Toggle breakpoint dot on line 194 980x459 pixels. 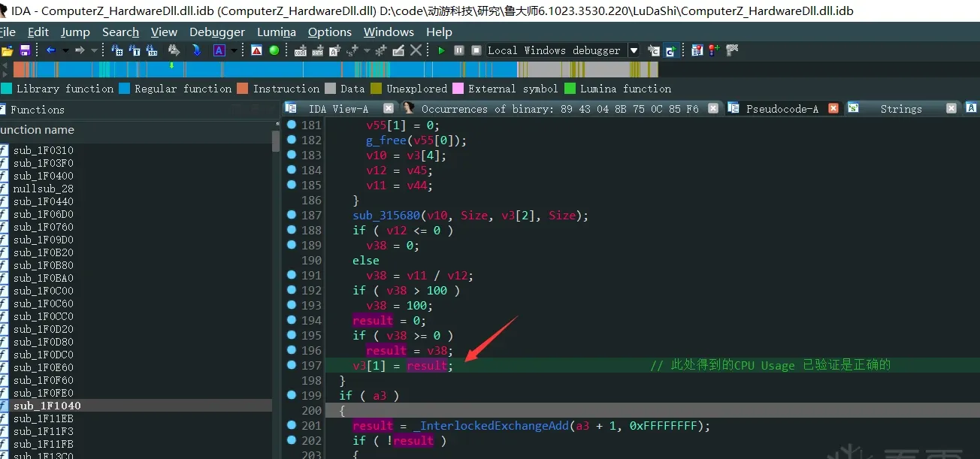292,320
